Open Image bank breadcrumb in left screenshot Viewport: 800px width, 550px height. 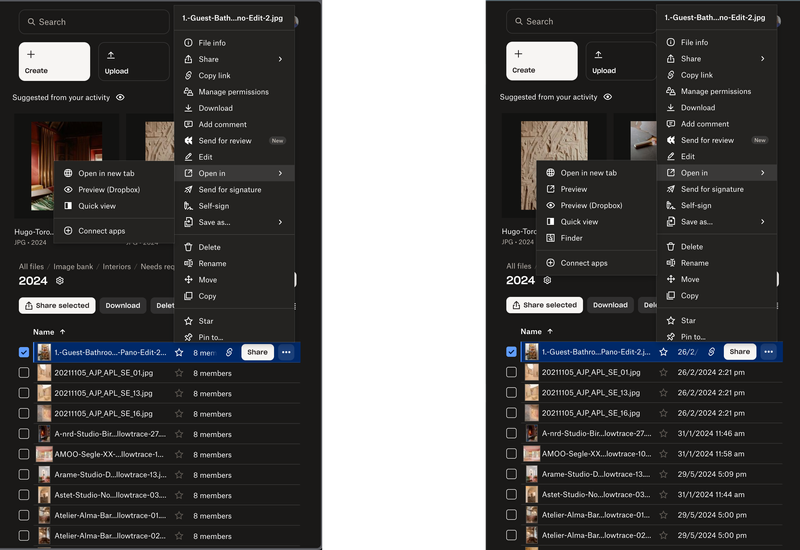[x=73, y=267]
